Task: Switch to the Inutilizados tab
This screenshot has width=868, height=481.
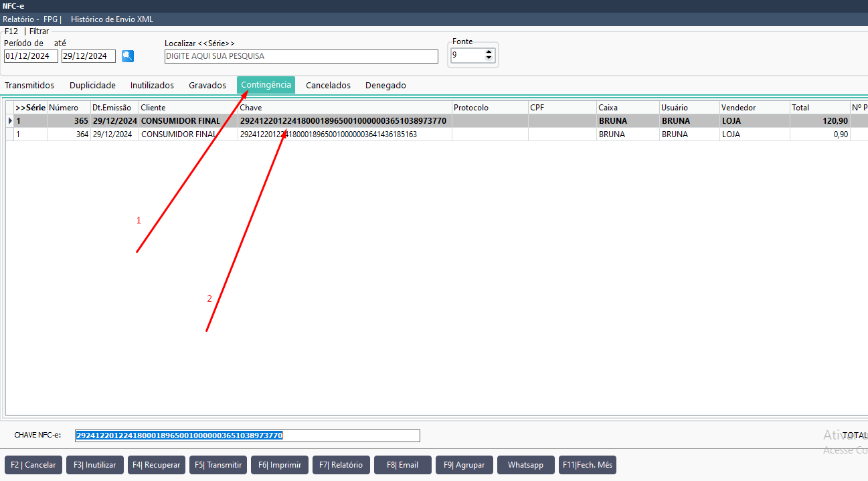Action: (152, 85)
